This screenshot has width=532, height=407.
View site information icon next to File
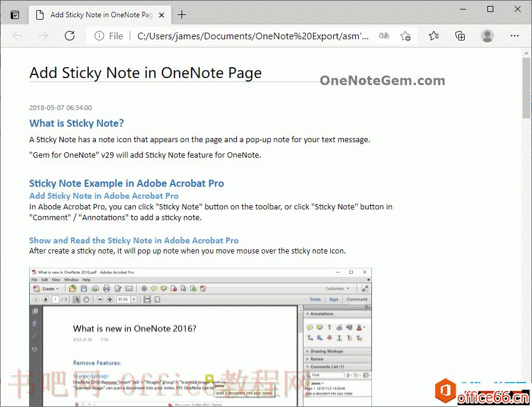pos(99,36)
